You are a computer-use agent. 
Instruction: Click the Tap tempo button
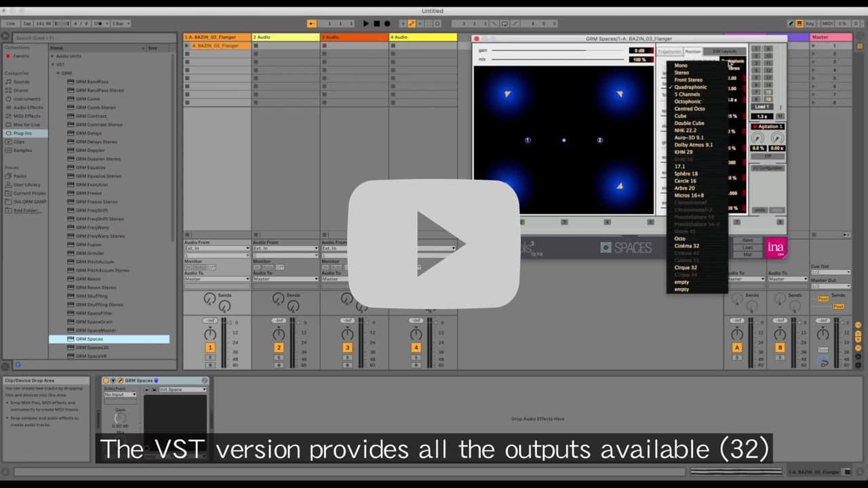coord(27,24)
